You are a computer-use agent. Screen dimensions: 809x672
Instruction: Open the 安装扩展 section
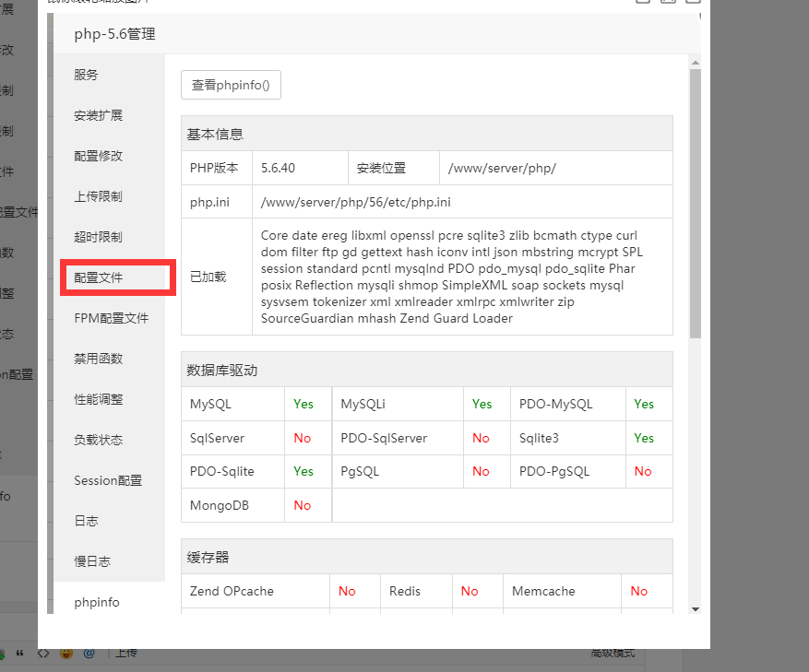coord(98,115)
